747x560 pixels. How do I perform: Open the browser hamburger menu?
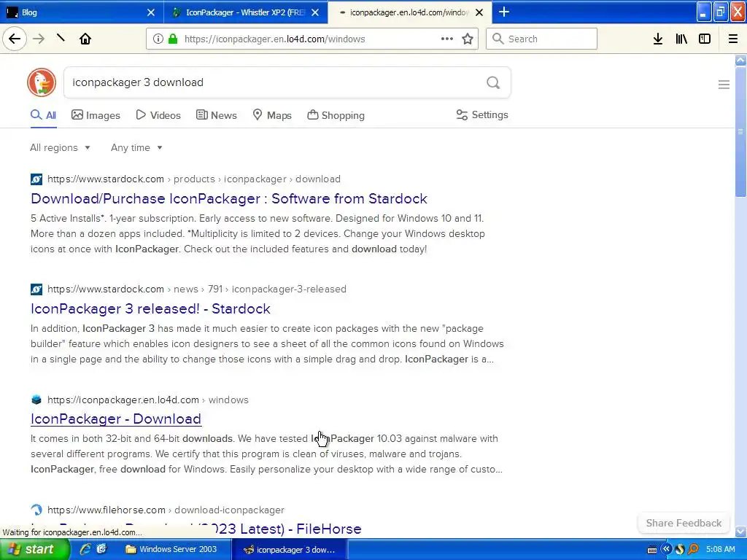[733, 39]
